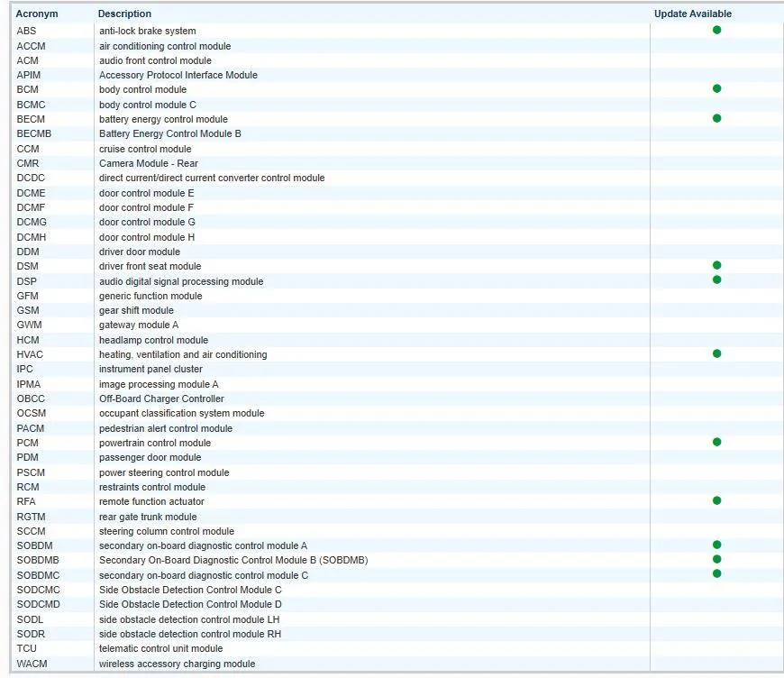Click the SOBDMB update available dot
Viewport: 784px width, 678px height.
click(716, 559)
